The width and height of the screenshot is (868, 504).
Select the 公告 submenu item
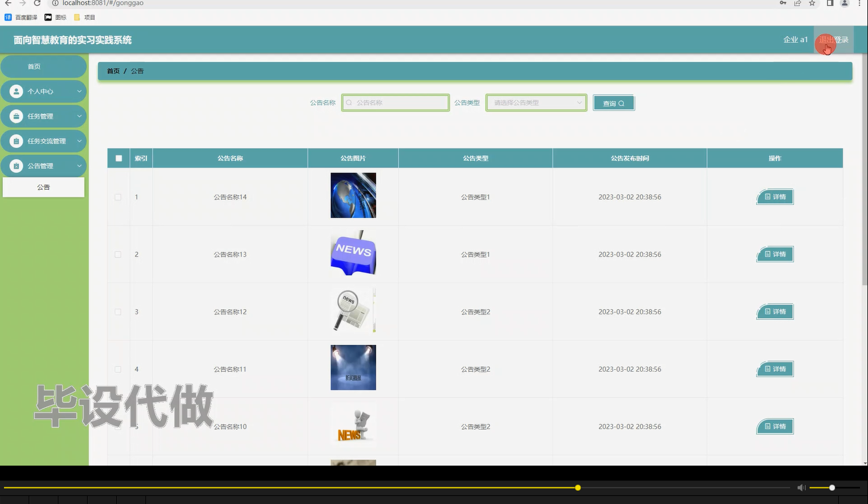pos(44,187)
